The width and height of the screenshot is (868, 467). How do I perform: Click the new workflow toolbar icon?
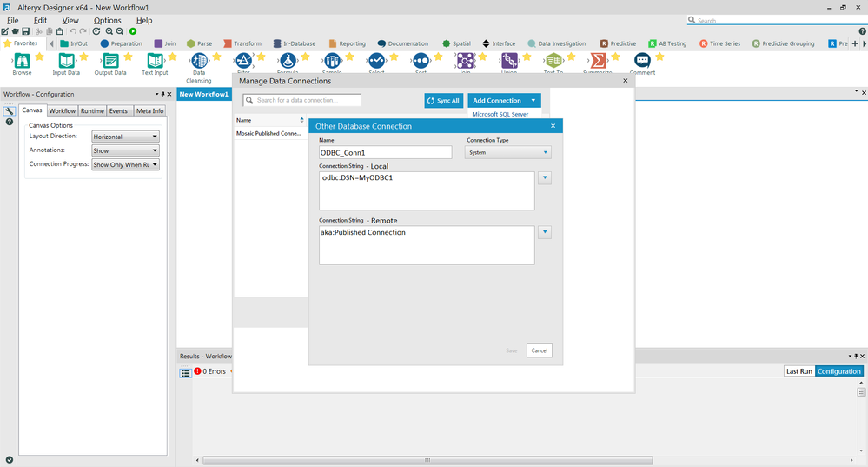click(5, 31)
